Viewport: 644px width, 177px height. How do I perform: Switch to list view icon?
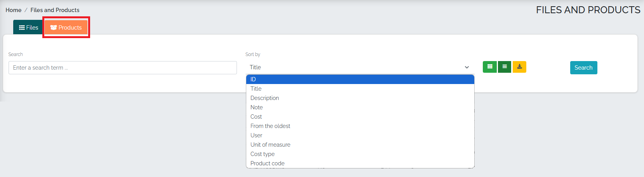coord(505,67)
